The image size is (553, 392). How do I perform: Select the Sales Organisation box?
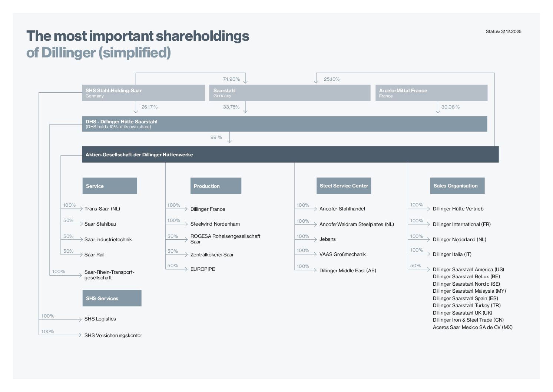[457, 186]
